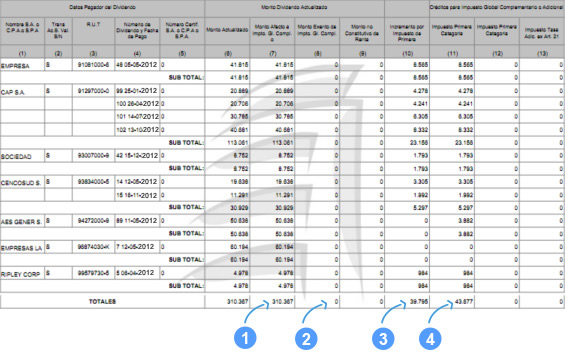Click the R.U.T cell 93007000-9

click(94, 156)
